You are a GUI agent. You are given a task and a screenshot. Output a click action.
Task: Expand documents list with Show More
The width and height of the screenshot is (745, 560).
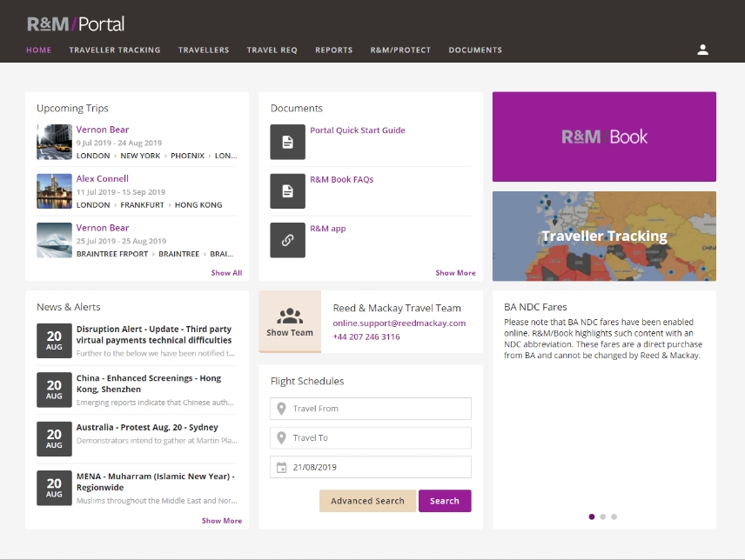click(455, 273)
